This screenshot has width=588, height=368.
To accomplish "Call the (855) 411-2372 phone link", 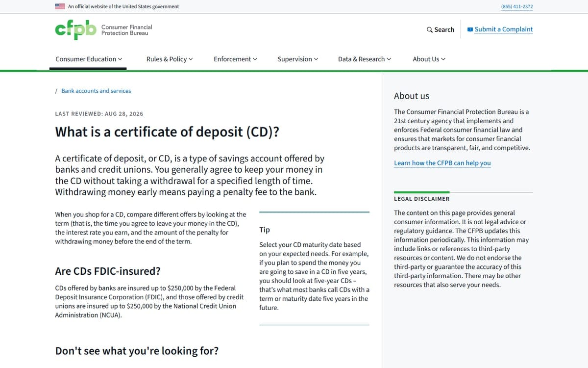I will point(517,6).
